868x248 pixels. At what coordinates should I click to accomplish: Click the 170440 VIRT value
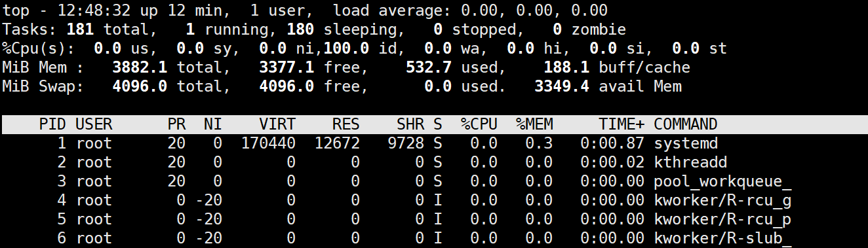click(268, 143)
